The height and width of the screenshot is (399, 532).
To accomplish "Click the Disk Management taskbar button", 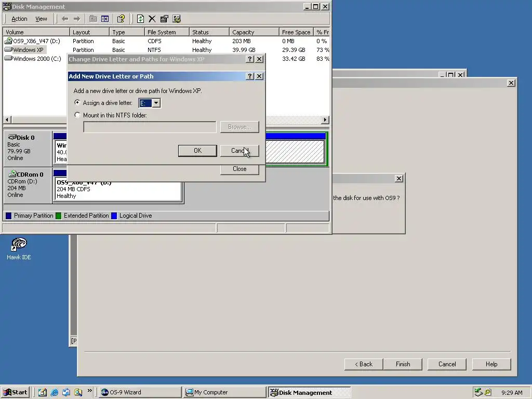I will [309, 392].
